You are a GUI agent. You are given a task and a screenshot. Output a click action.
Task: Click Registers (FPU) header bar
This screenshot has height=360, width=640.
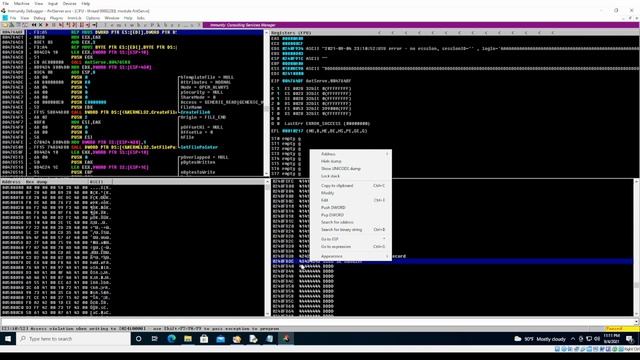pyautogui.click(x=455, y=32)
